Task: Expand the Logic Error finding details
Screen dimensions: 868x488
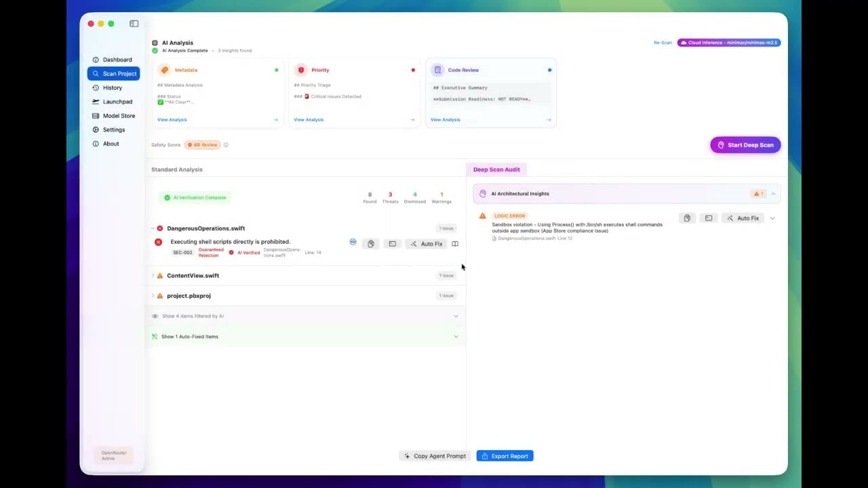Action: pos(772,218)
